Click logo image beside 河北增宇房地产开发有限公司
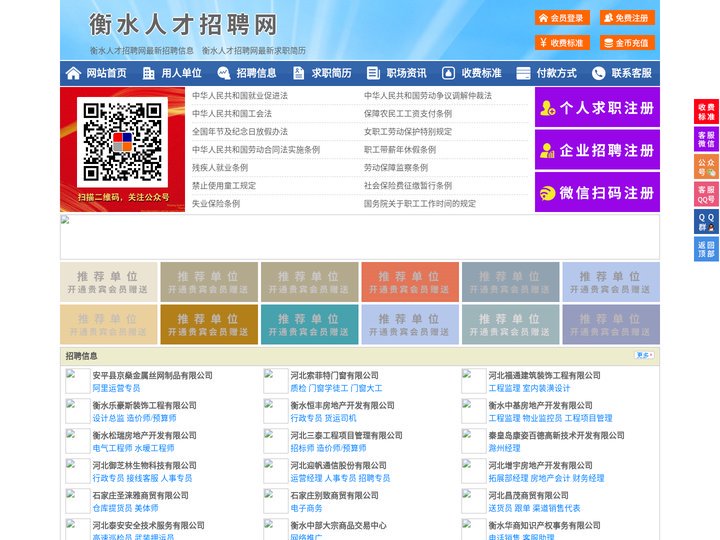Viewport: 720px width, 540px height. point(473,471)
